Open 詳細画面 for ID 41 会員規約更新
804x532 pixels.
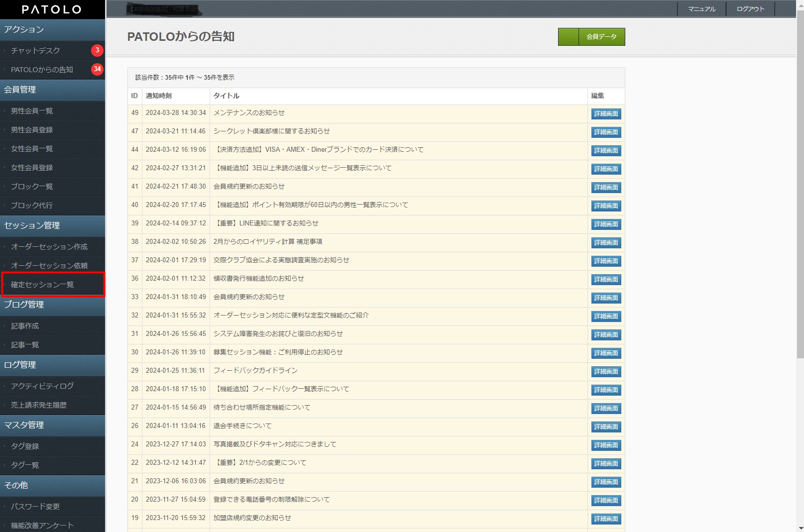pyautogui.click(x=606, y=188)
